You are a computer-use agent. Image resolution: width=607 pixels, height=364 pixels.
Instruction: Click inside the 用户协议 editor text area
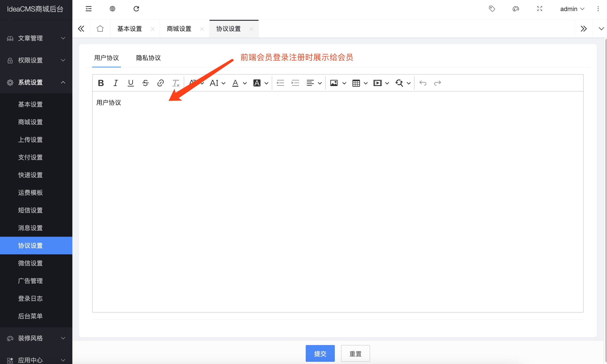pyautogui.click(x=337, y=196)
